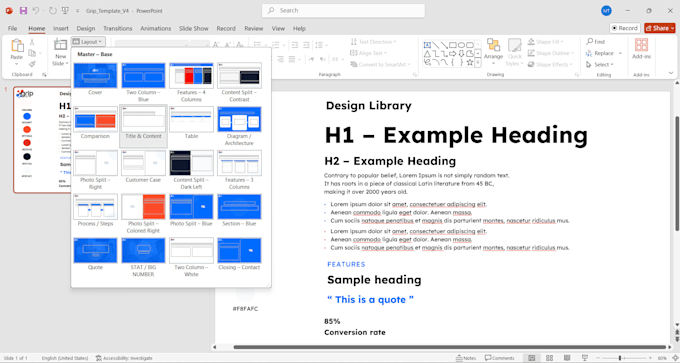Click the horizontal scrollbar under the slide
The height and width of the screenshot is (363, 680).
pos(449,347)
